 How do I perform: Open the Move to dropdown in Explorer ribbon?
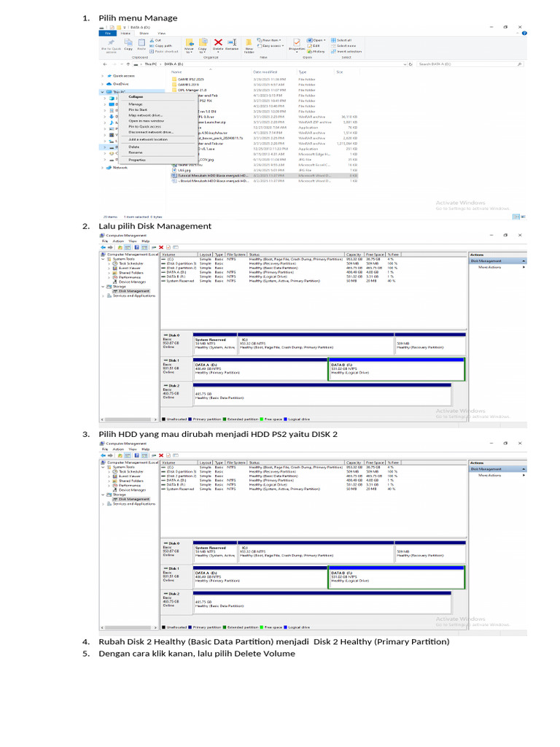click(189, 45)
